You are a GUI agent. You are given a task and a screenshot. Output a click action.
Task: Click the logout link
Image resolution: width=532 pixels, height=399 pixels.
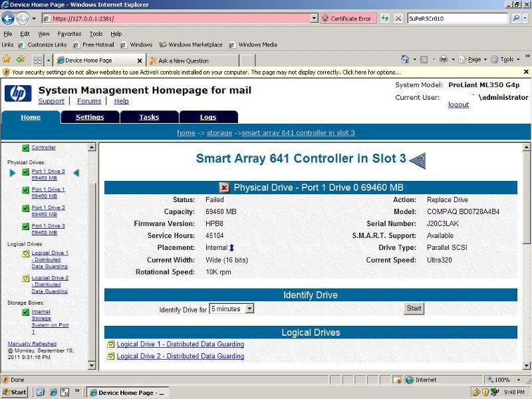tap(458, 104)
